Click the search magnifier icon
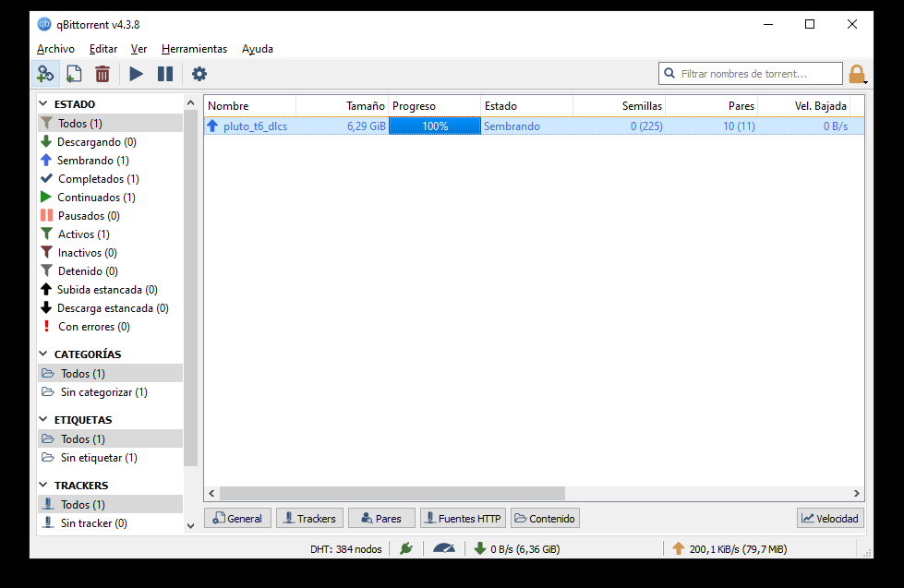Image resolution: width=904 pixels, height=588 pixels. pyautogui.click(x=669, y=73)
